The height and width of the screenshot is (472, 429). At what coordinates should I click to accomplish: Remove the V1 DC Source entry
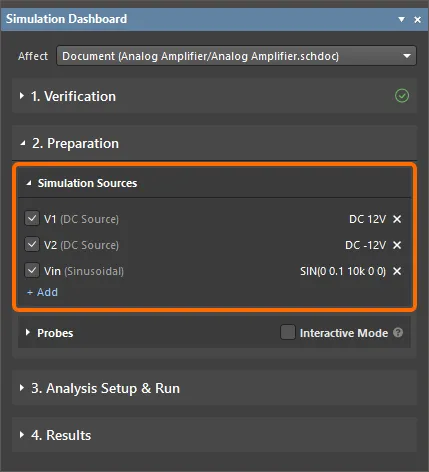(397, 219)
